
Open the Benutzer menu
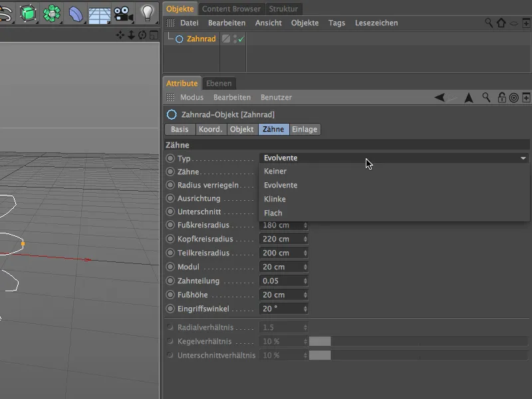click(x=276, y=98)
